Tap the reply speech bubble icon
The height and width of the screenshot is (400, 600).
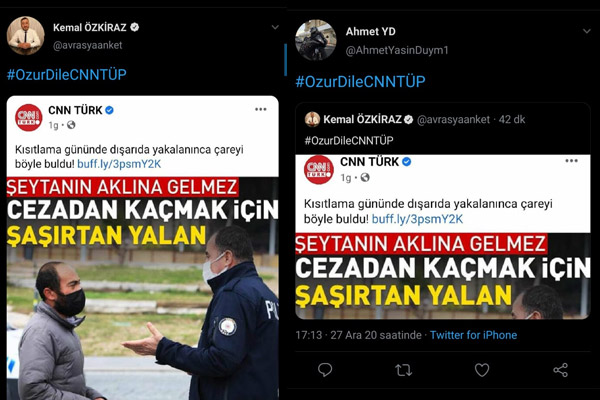pyautogui.click(x=325, y=370)
